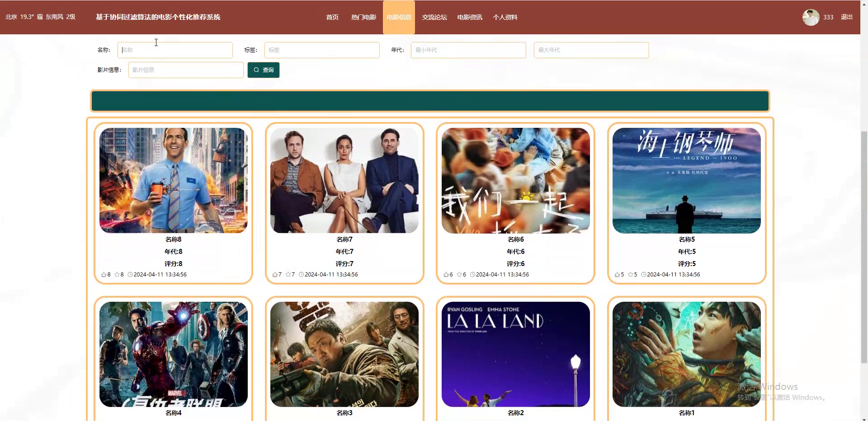Click the title text 名称4
The width and height of the screenshot is (868, 421).
[174, 413]
